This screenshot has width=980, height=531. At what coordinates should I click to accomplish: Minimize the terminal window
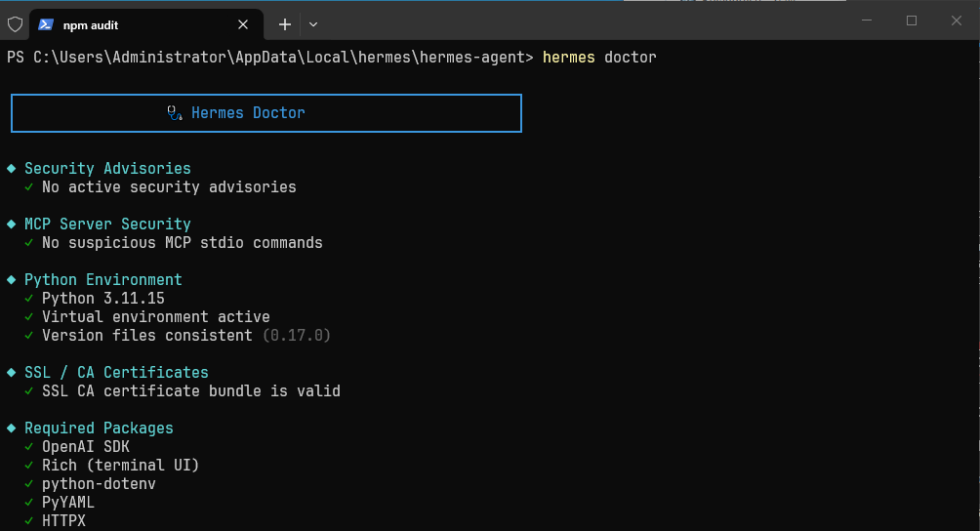coord(867,20)
